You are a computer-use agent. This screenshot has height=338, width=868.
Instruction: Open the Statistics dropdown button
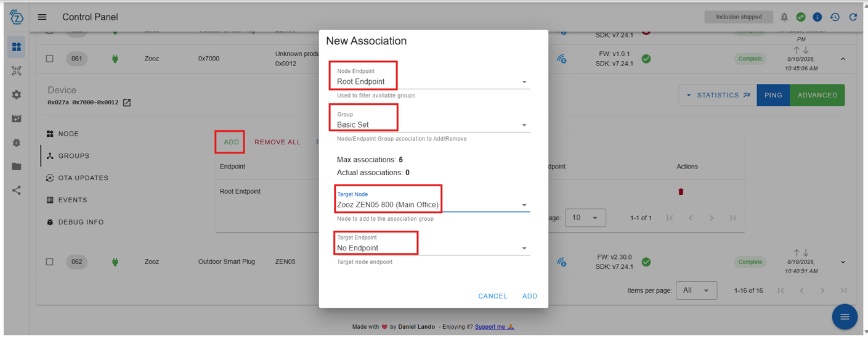[x=718, y=95]
